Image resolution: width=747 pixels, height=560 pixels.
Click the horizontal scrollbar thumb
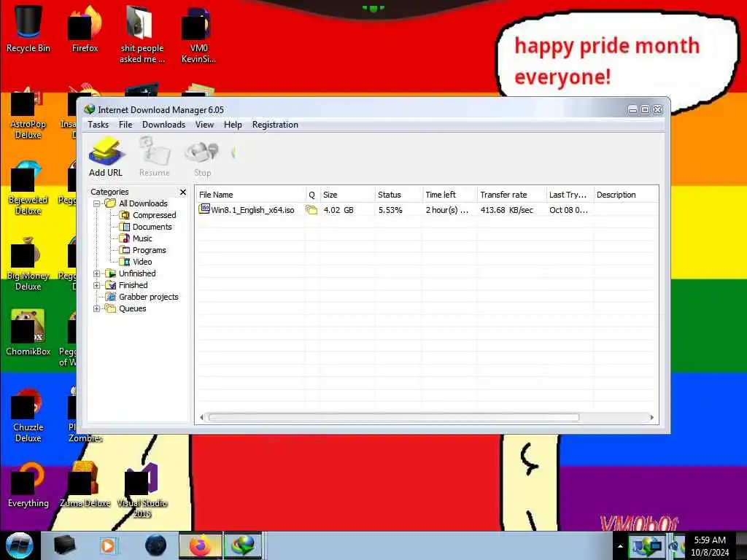(x=393, y=418)
